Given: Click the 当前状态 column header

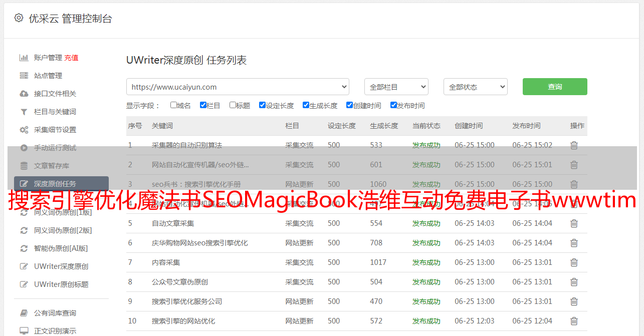Looking at the screenshot, I should (x=426, y=126).
